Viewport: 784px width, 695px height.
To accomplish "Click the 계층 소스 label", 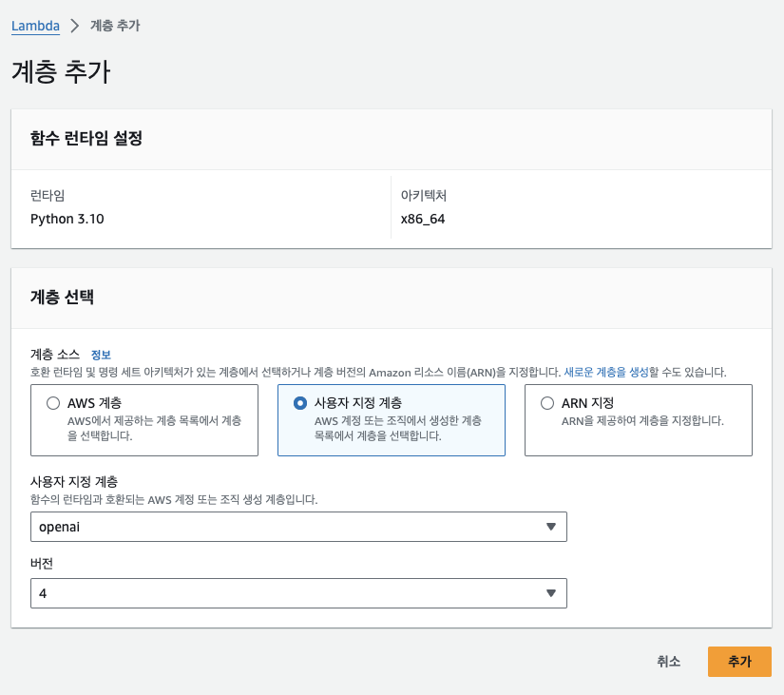I will click(x=55, y=355).
